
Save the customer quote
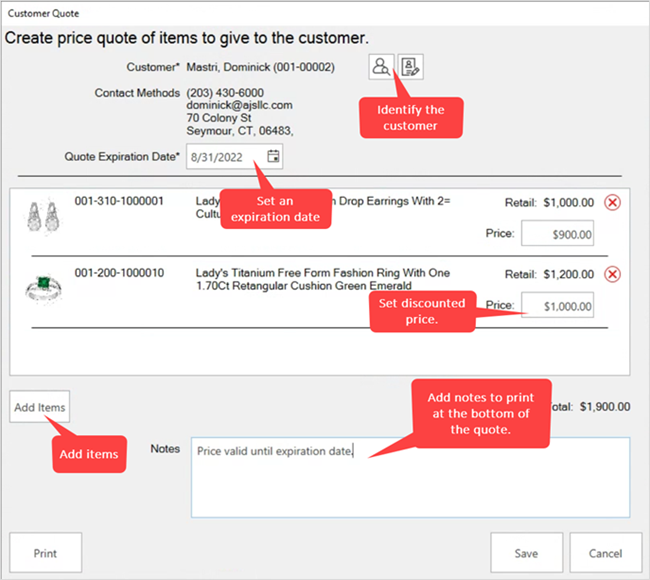pyautogui.click(x=526, y=553)
